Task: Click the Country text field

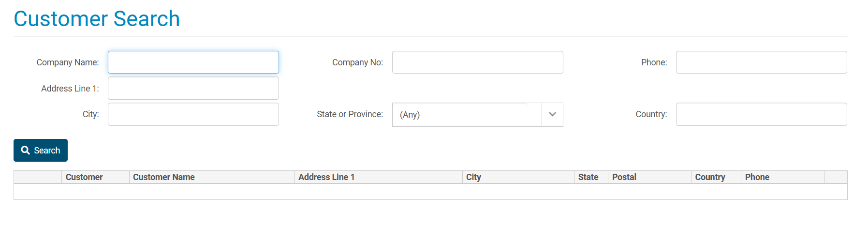Action: pyautogui.click(x=762, y=114)
